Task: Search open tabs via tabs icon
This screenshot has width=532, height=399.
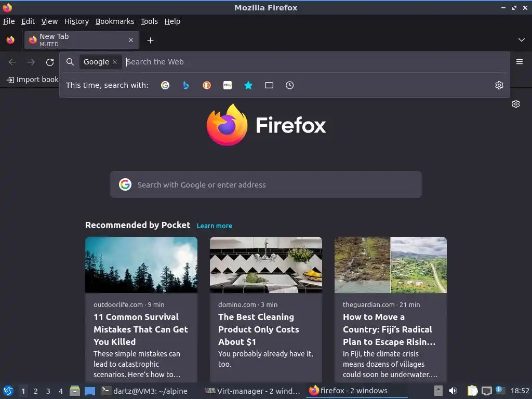Action: click(x=269, y=85)
